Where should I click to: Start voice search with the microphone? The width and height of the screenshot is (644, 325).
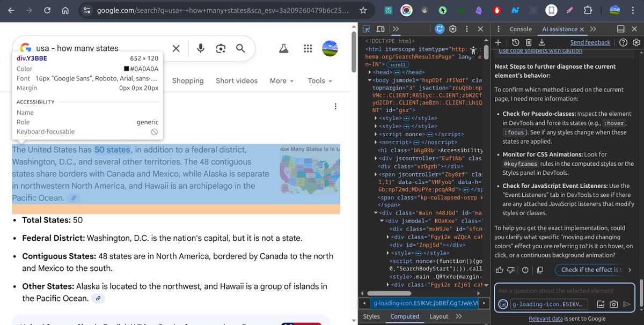[x=201, y=48]
